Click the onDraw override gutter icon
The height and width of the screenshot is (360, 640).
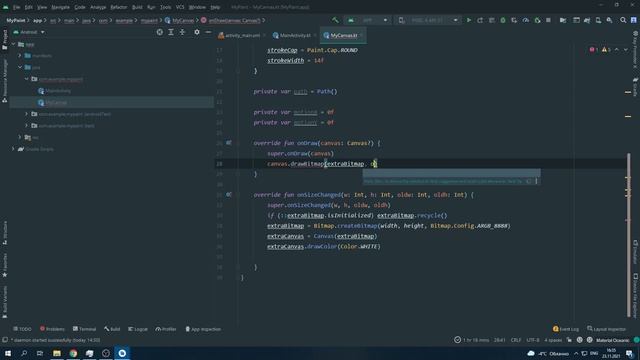(x=229, y=143)
